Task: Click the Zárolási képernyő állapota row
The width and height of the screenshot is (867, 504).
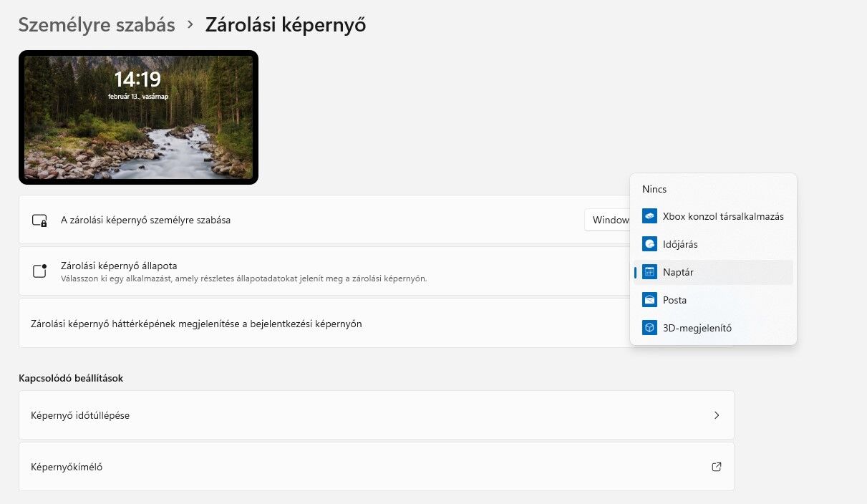Action: (324, 271)
